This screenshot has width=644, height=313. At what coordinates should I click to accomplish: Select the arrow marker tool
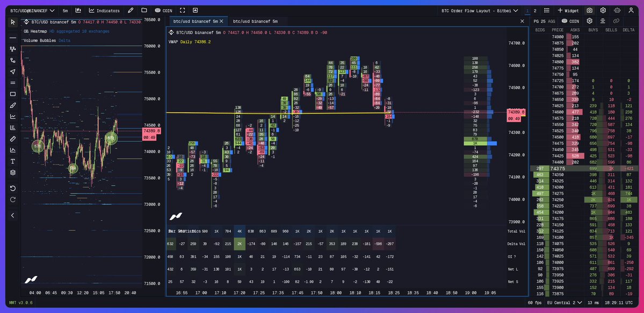pyautogui.click(x=13, y=71)
